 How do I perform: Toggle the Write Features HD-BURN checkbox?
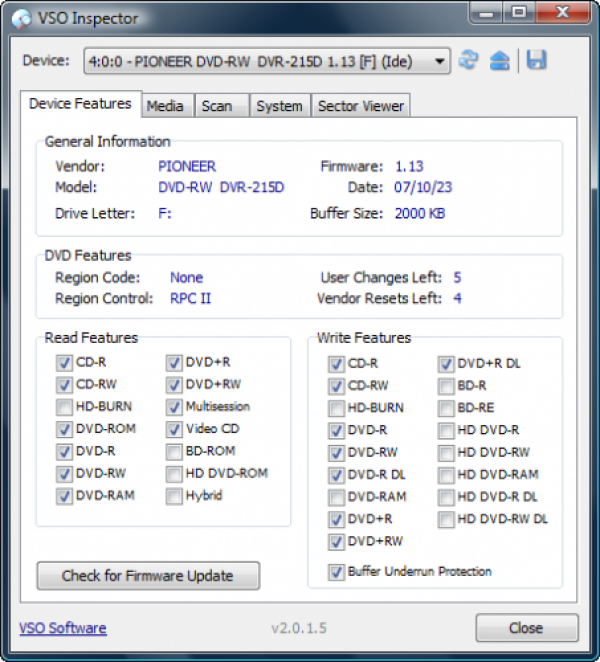(x=336, y=408)
